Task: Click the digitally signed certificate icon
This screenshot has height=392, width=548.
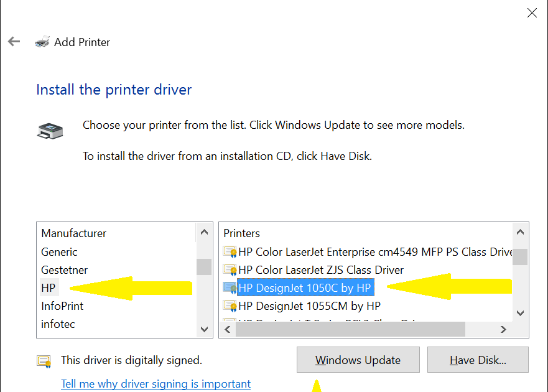Action: coord(44,362)
